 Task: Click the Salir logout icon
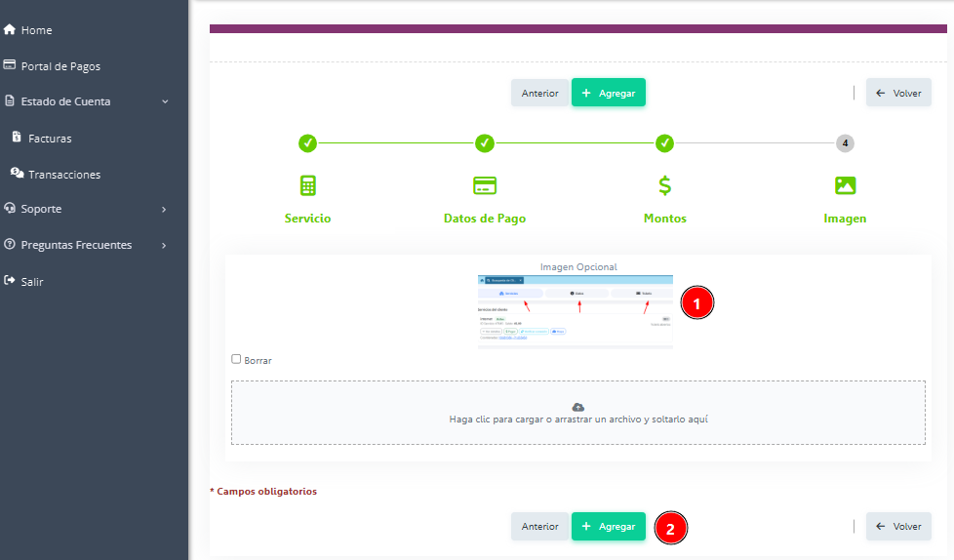10,281
